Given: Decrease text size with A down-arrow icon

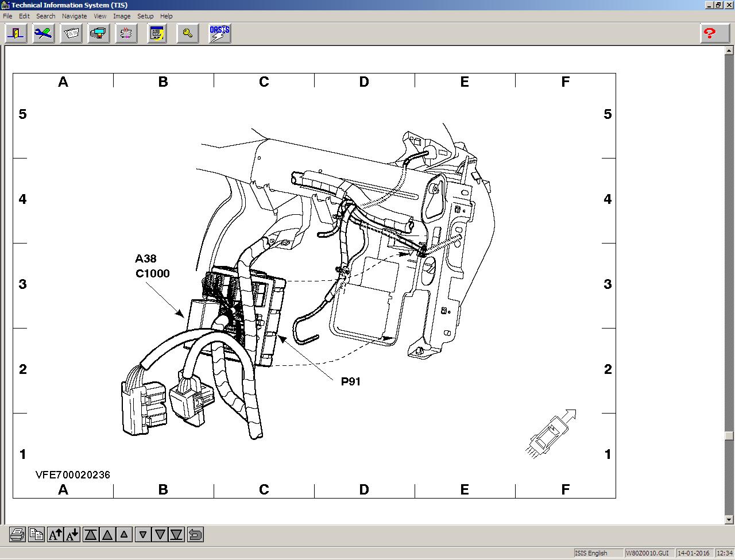Looking at the screenshot, I should click(x=72, y=535).
